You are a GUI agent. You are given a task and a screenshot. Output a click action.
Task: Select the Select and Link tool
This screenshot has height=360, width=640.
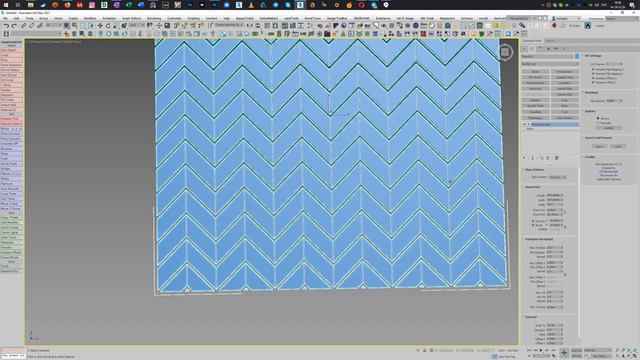coord(23,26)
